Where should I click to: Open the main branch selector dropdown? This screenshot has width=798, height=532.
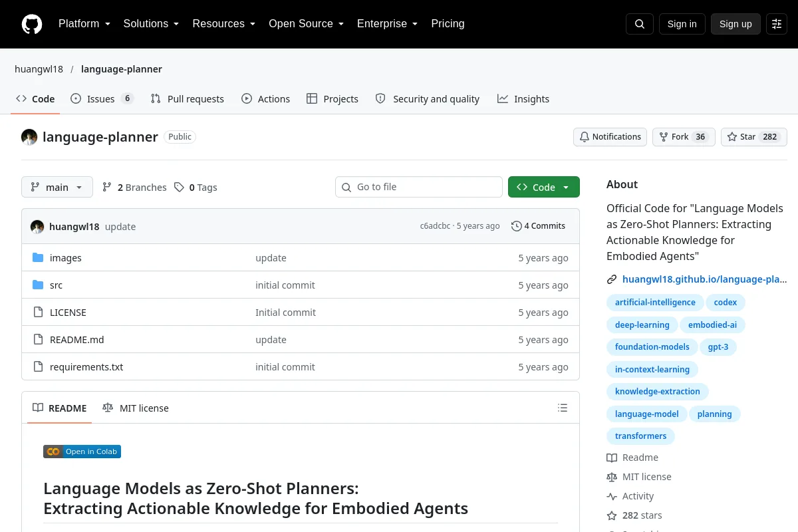coord(57,188)
